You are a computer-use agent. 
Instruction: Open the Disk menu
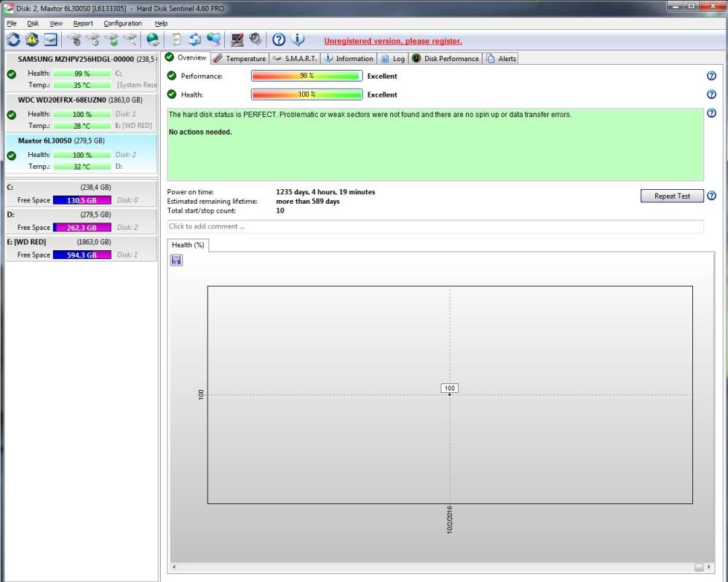pos(33,23)
